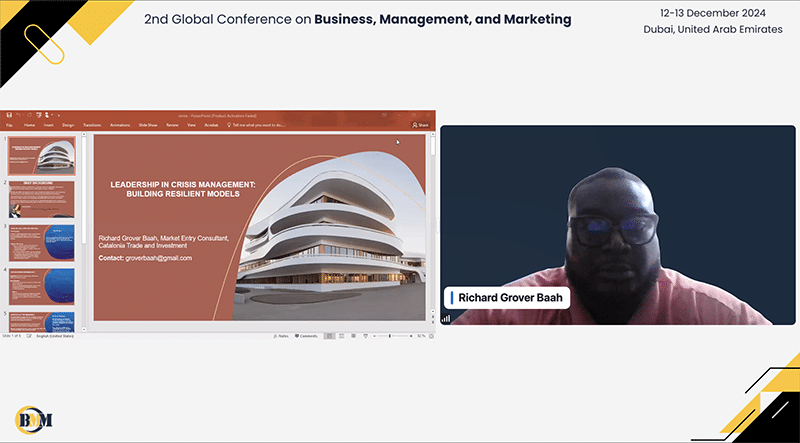
Task: Click the Undo arrow in title bar
Action: tap(20, 115)
